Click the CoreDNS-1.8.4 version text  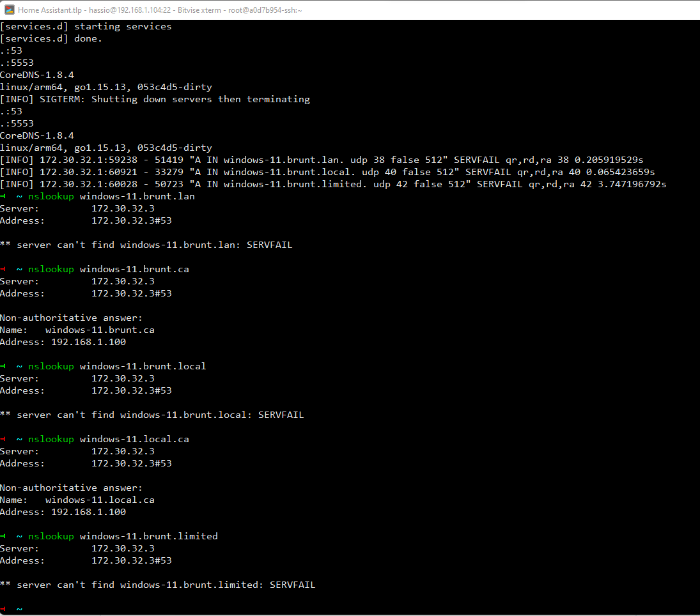[x=36, y=74]
